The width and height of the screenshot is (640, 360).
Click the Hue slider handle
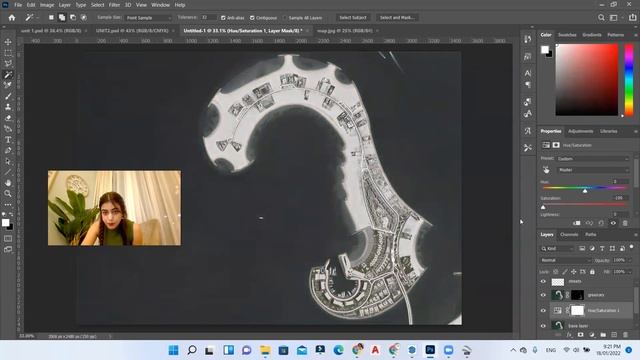[585, 191]
